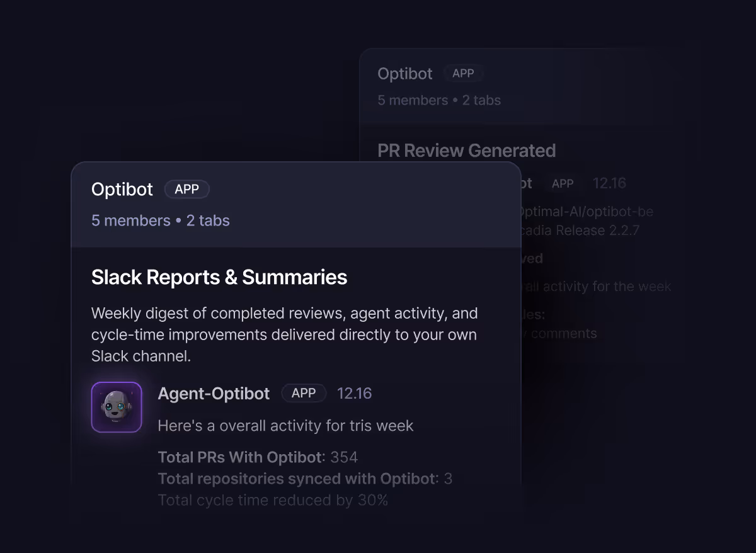Image resolution: width=756 pixels, height=553 pixels.
Task: Select the Agent-Optibot sender name
Action: pos(214,394)
